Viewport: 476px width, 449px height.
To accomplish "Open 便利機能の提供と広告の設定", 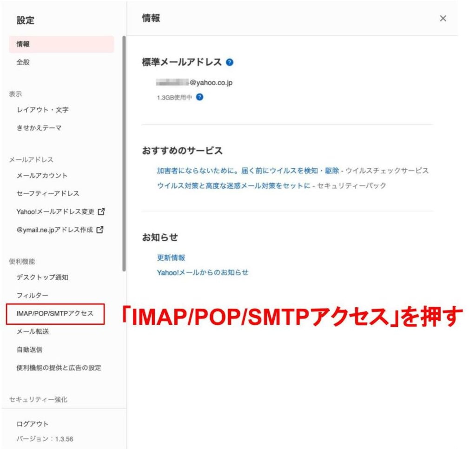I will [x=59, y=368].
